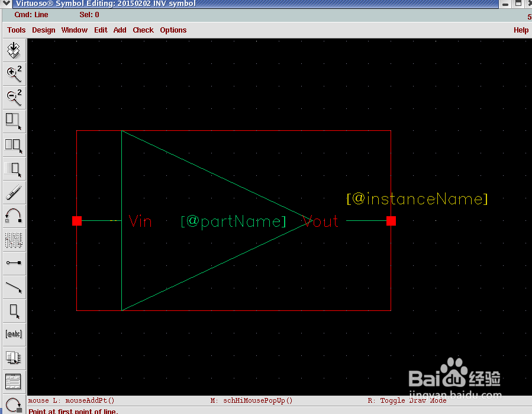This screenshot has height=414, width=532.
Task: Click 'M: schHiMousePopUp()' status entry
Action: pyautogui.click(x=251, y=400)
